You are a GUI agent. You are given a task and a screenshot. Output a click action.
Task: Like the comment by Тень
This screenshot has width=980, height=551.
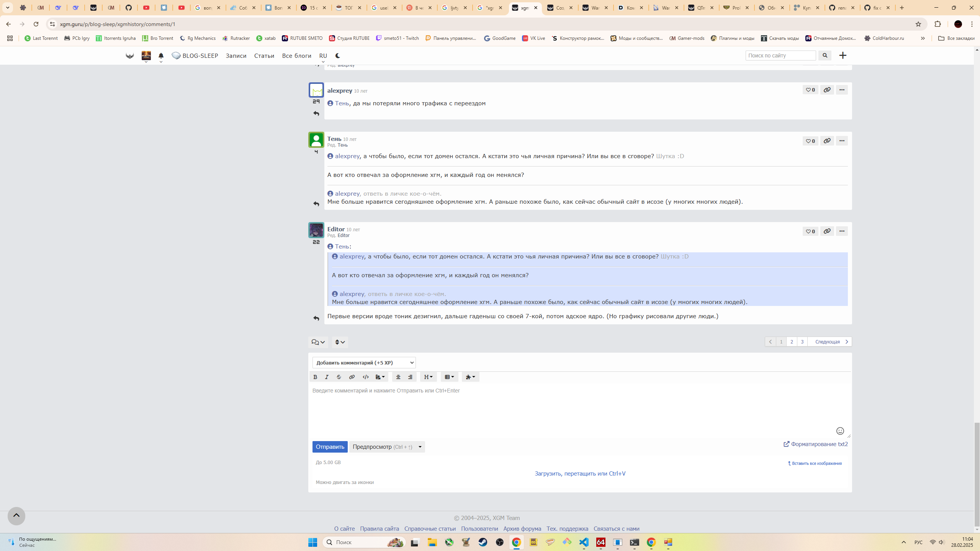click(810, 141)
